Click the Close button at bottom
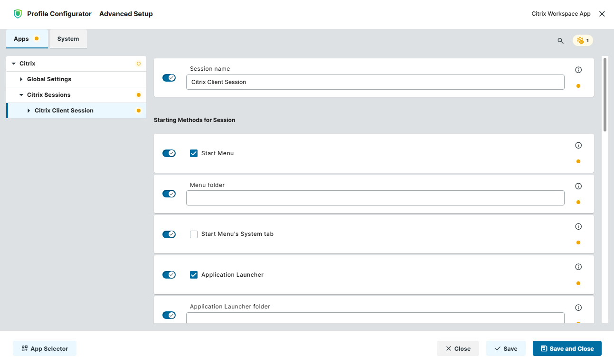This screenshot has height=364, width=614. click(458, 348)
